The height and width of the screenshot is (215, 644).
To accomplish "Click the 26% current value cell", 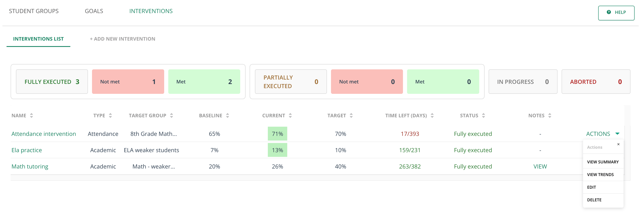I will [x=277, y=167].
